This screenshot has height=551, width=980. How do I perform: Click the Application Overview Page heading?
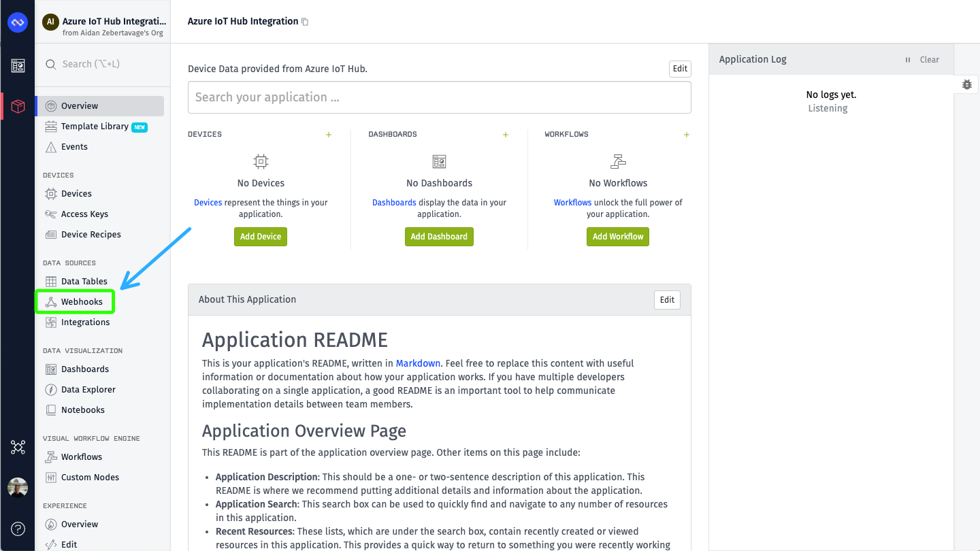pyautogui.click(x=304, y=431)
